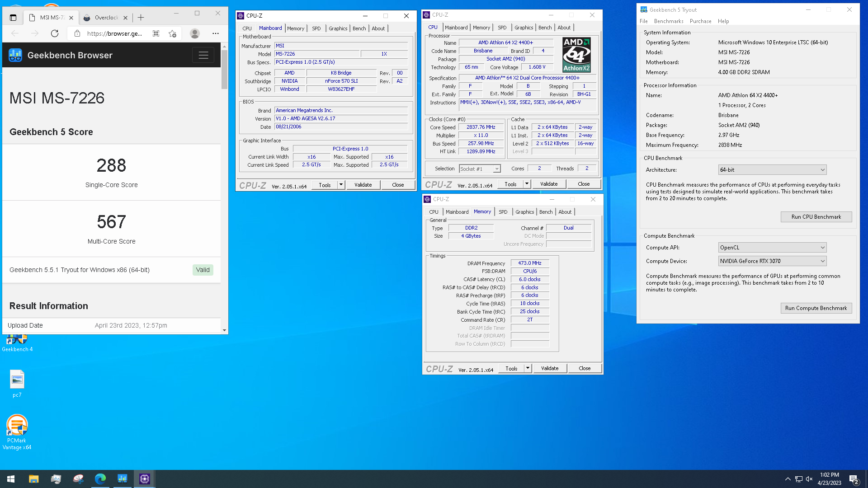Screen dimensions: 868x488
Task: Show hidden system tray icons chevron
Action: point(788,479)
